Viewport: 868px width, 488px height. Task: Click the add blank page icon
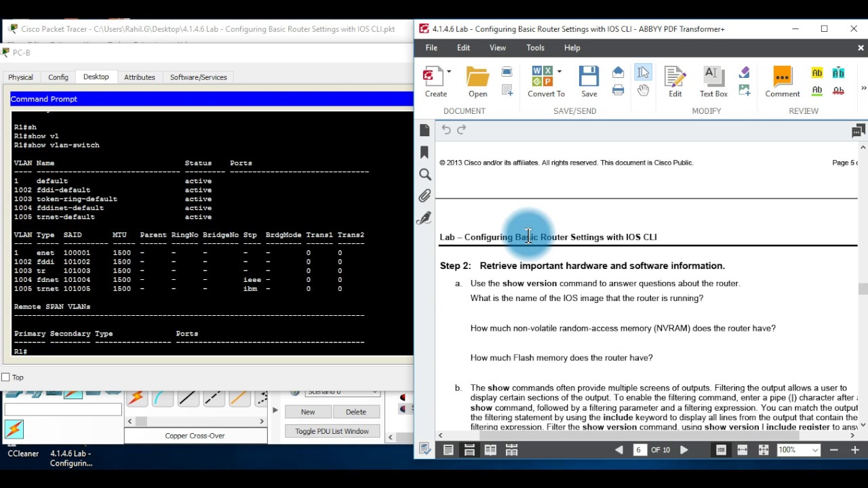point(507,90)
